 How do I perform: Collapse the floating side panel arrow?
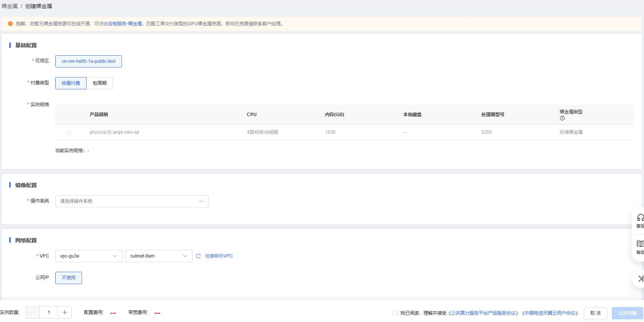[x=640, y=279]
